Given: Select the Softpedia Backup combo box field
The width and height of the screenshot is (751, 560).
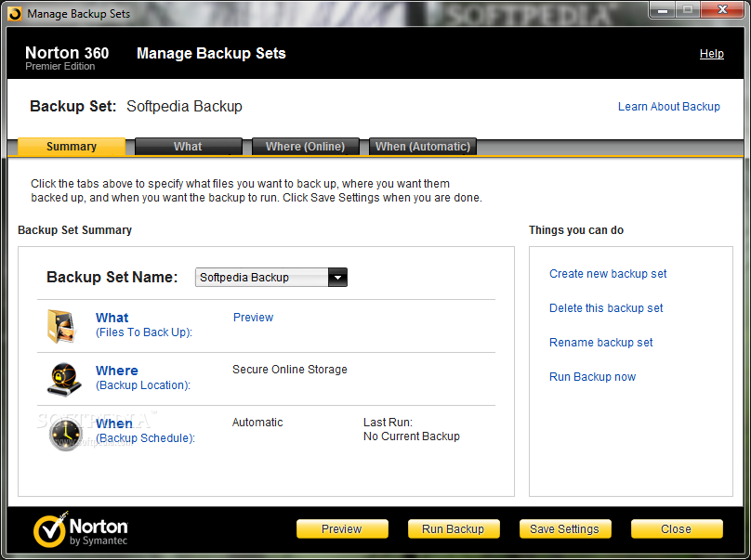Looking at the screenshot, I should pos(271,277).
